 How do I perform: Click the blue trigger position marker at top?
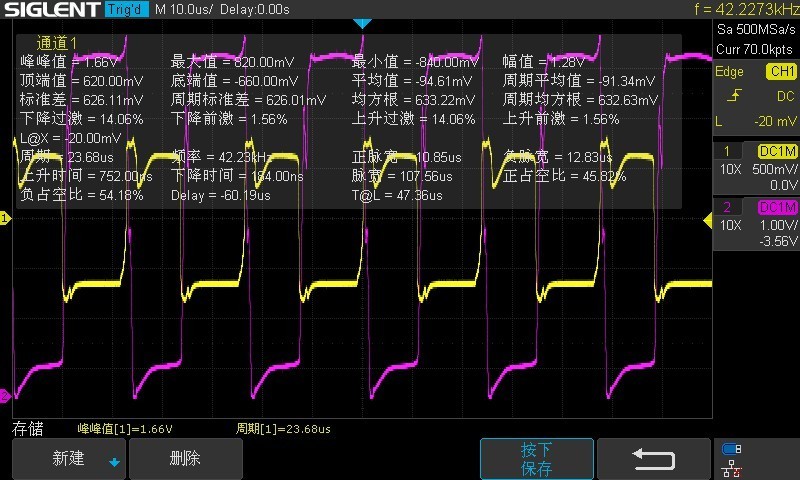tap(363, 23)
